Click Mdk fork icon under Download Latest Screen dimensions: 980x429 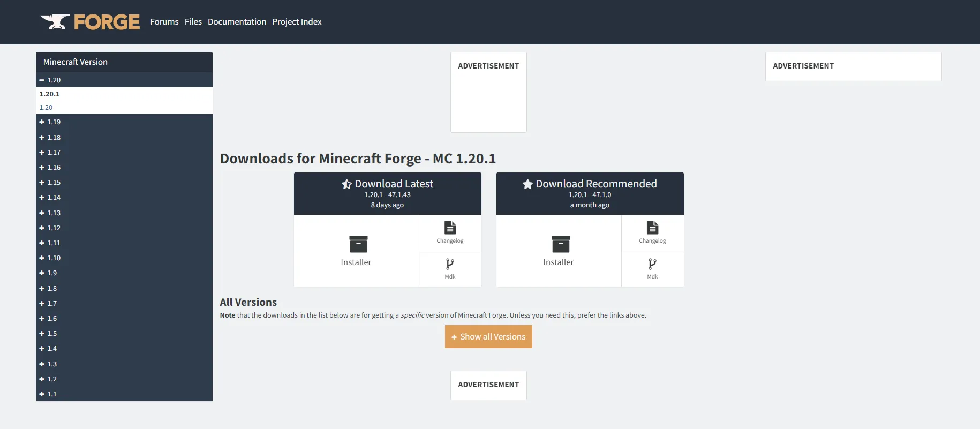[450, 264]
